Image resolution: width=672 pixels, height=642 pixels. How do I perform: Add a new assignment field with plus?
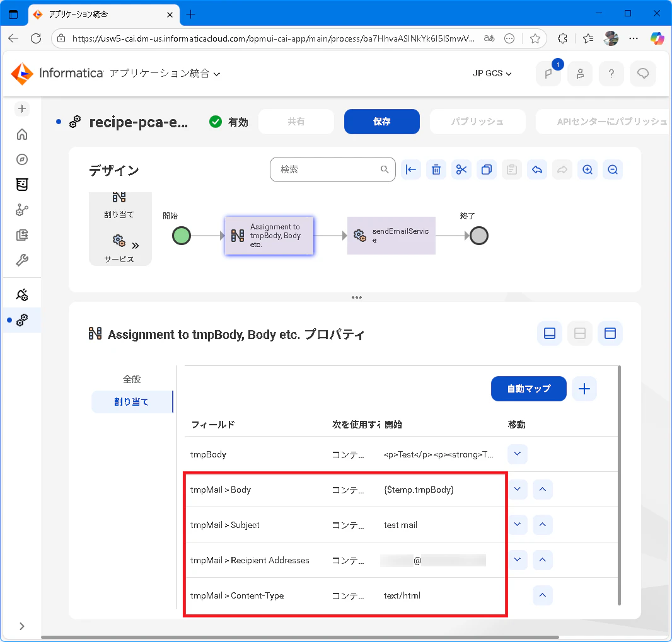584,389
